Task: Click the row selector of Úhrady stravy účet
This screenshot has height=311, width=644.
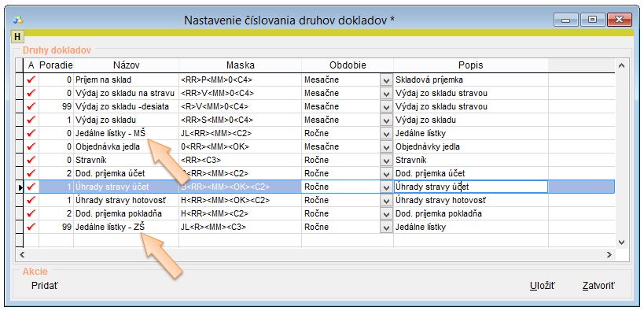Action: (20, 187)
